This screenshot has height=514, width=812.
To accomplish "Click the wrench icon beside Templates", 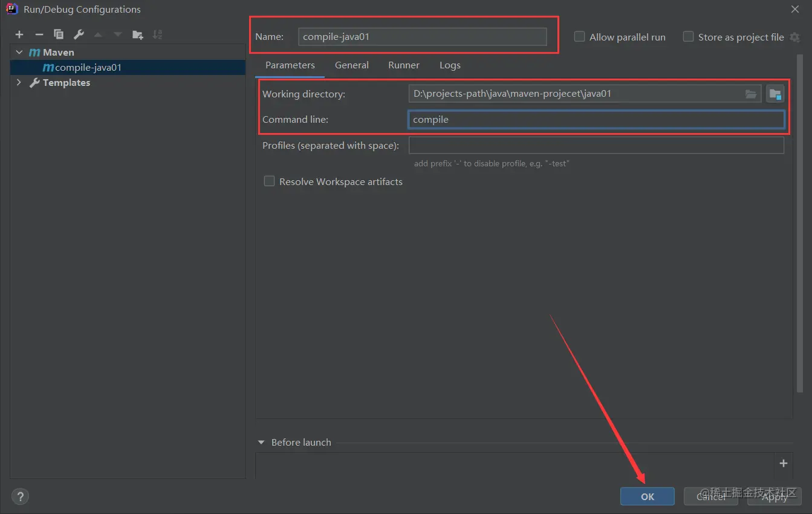I will pos(34,82).
